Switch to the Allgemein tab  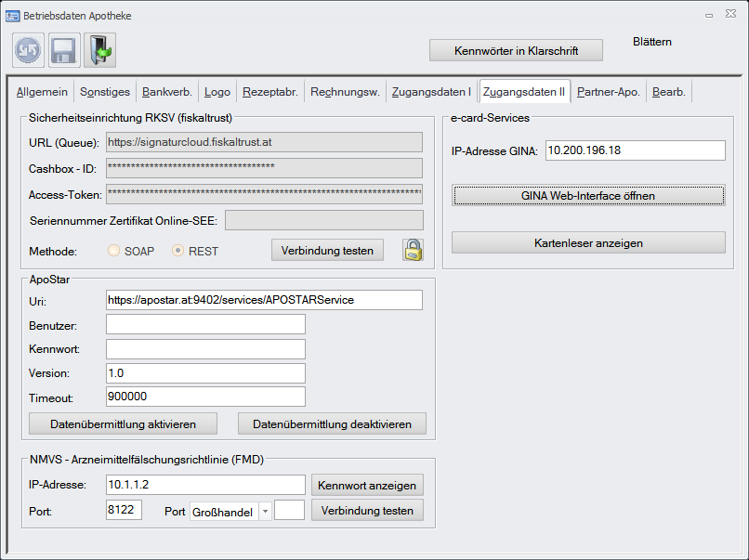43,92
